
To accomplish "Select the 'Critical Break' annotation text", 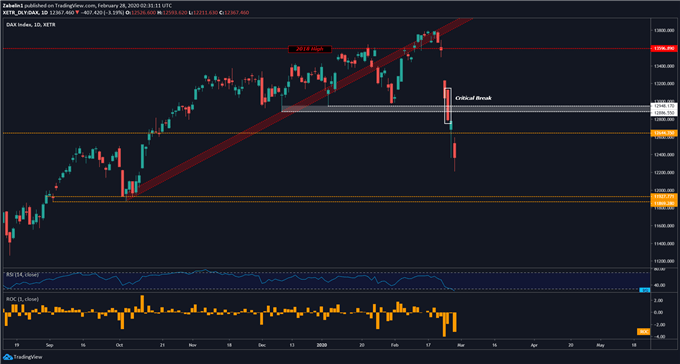I will click(473, 98).
